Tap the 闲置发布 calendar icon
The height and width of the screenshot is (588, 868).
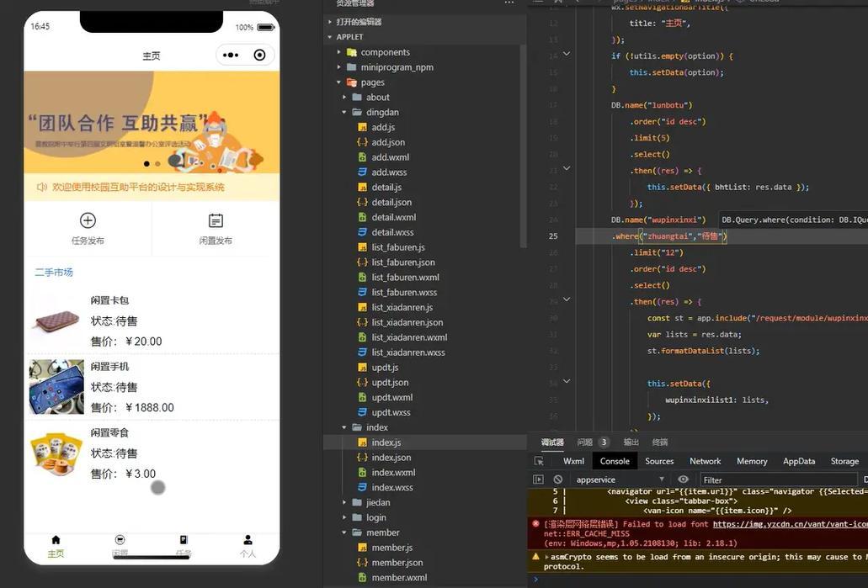pos(216,220)
